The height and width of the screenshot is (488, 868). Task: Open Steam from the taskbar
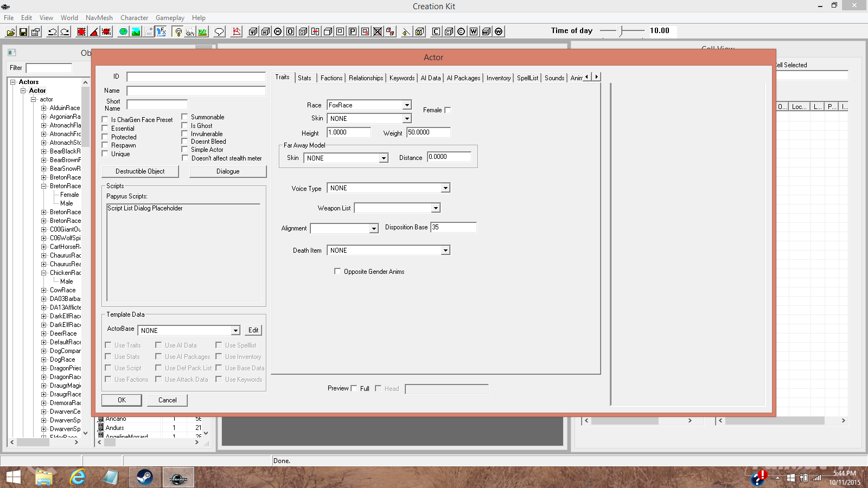(x=145, y=477)
